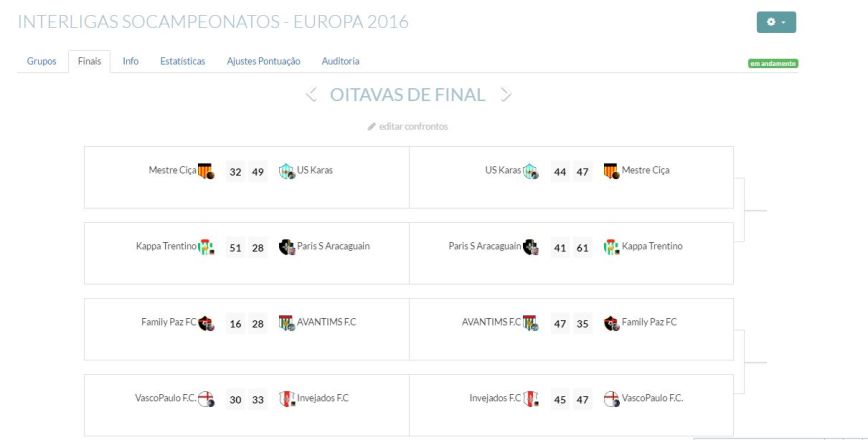This screenshot has width=868, height=440.
Task: Switch to the Auditoria tab
Action: 340,61
